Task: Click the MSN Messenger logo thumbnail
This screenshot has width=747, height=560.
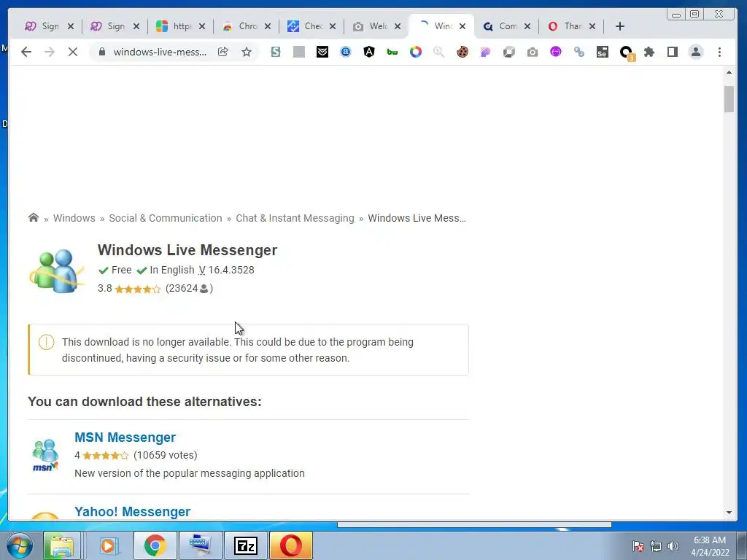Action: pyautogui.click(x=45, y=456)
